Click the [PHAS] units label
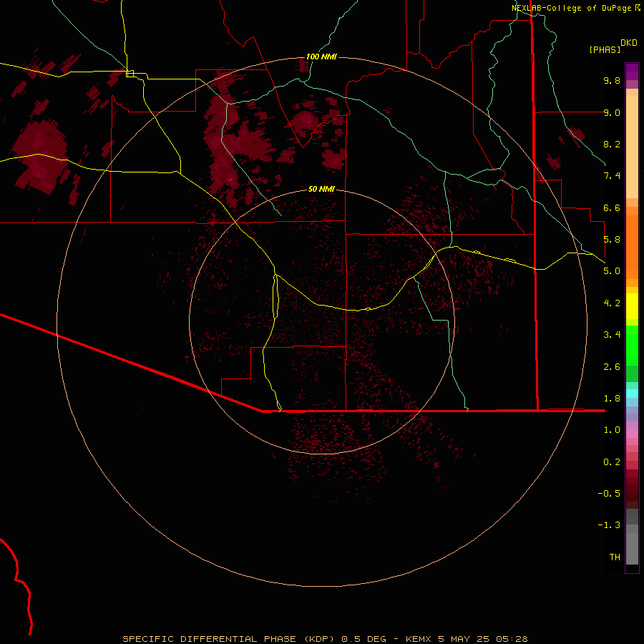This screenshot has height=644, width=644. pyautogui.click(x=605, y=49)
